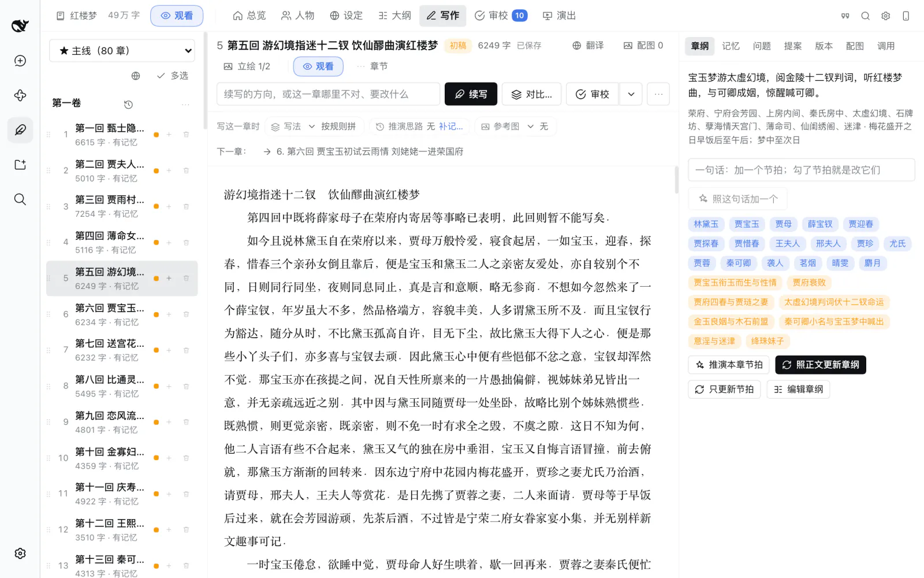Click the globe icon above chapter list
Screen dimensions: 924x578
tap(136, 76)
